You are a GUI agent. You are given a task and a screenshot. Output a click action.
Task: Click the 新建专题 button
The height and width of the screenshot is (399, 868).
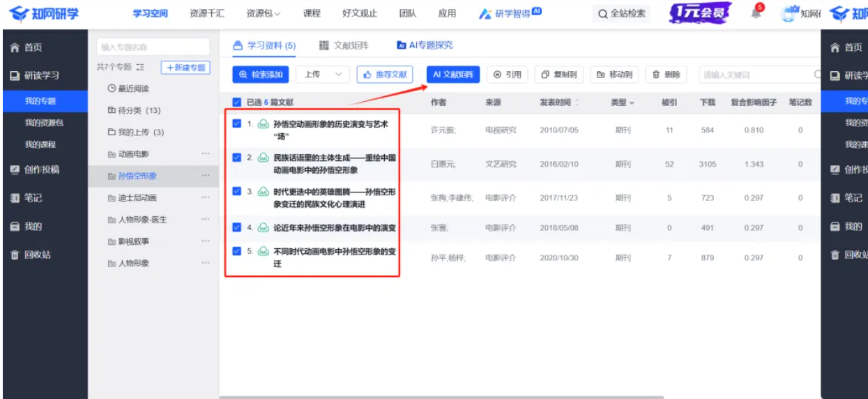click(x=185, y=68)
